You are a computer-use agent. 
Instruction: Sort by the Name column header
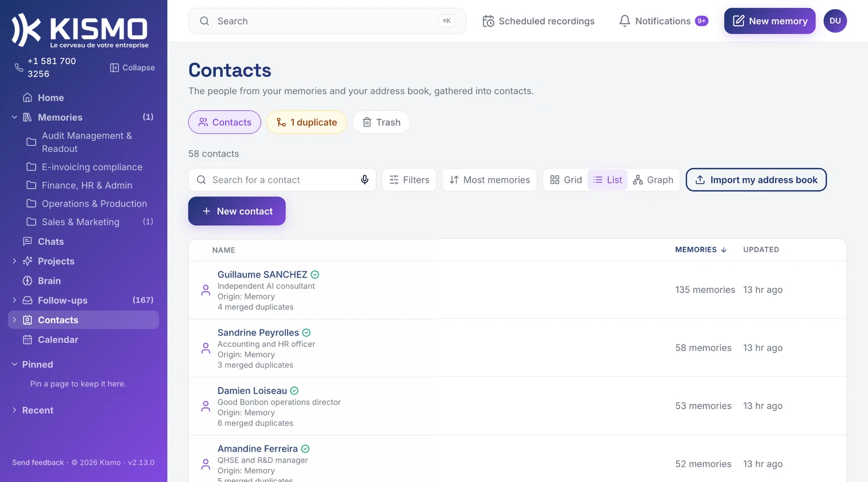(x=223, y=250)
